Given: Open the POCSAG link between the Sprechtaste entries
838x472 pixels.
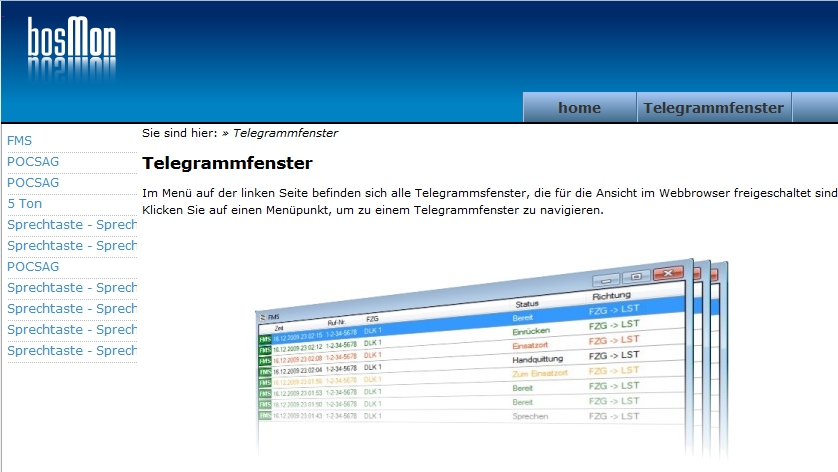Looking at the screenshot, I should tap(33, 266).
